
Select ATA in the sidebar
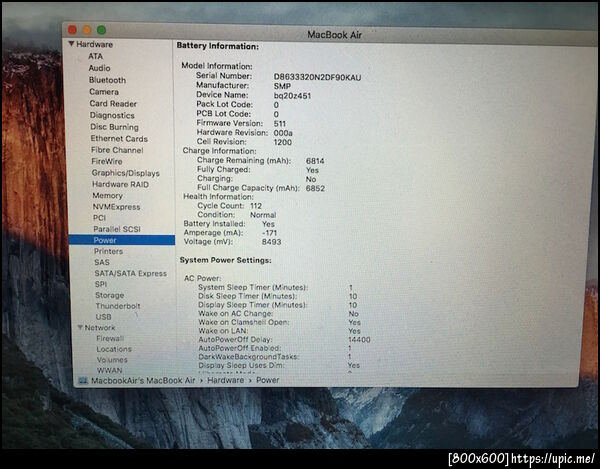pos(95,56)
